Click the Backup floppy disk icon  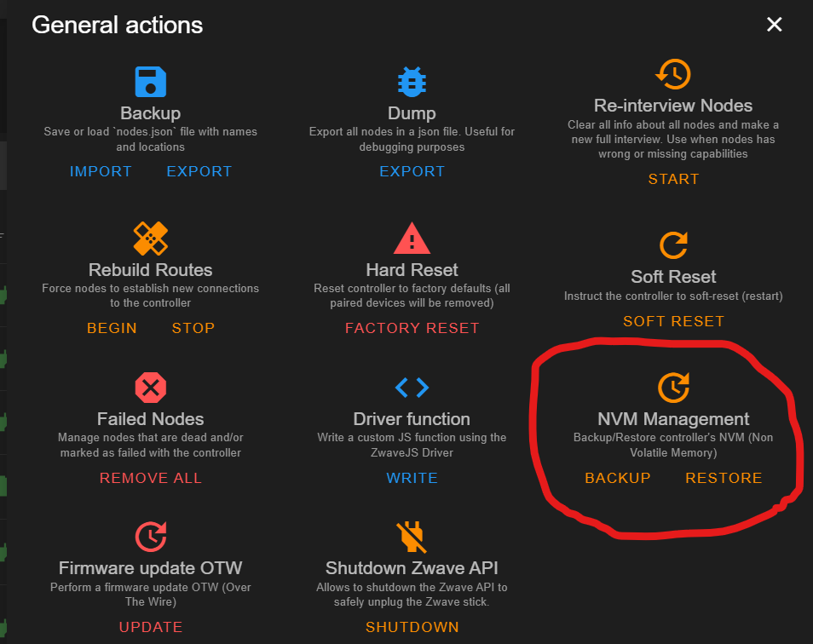(151, 82)
